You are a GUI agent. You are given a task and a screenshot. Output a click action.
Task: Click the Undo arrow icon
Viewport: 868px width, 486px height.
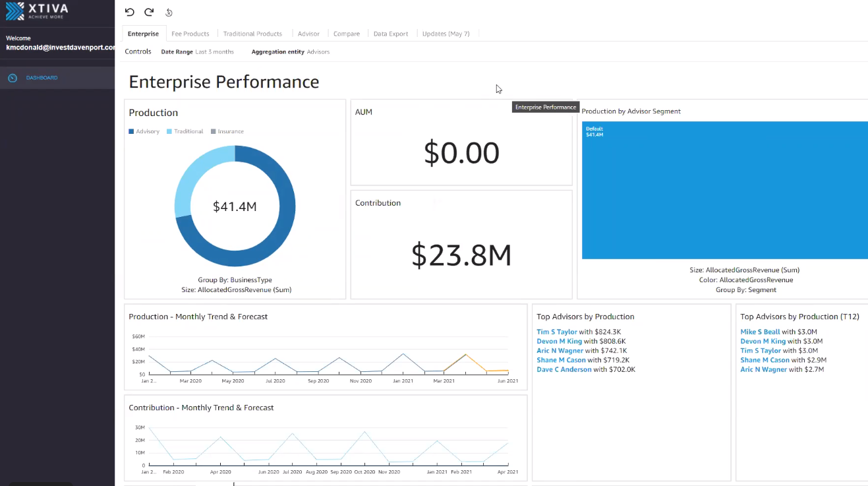pos(129,12)
